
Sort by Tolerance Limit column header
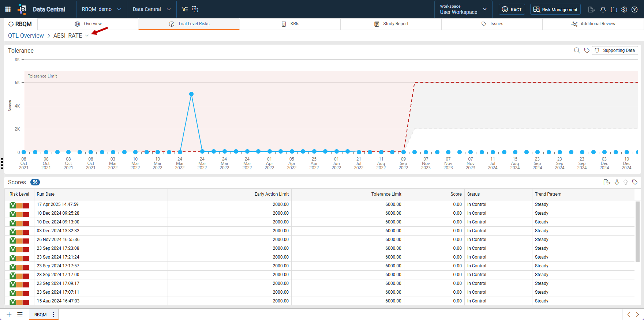[348, 194]
